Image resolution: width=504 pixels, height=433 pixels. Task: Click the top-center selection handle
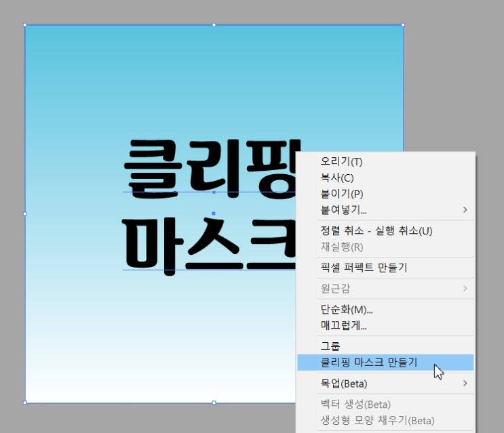pyautogui.click(x=214, y=25)
